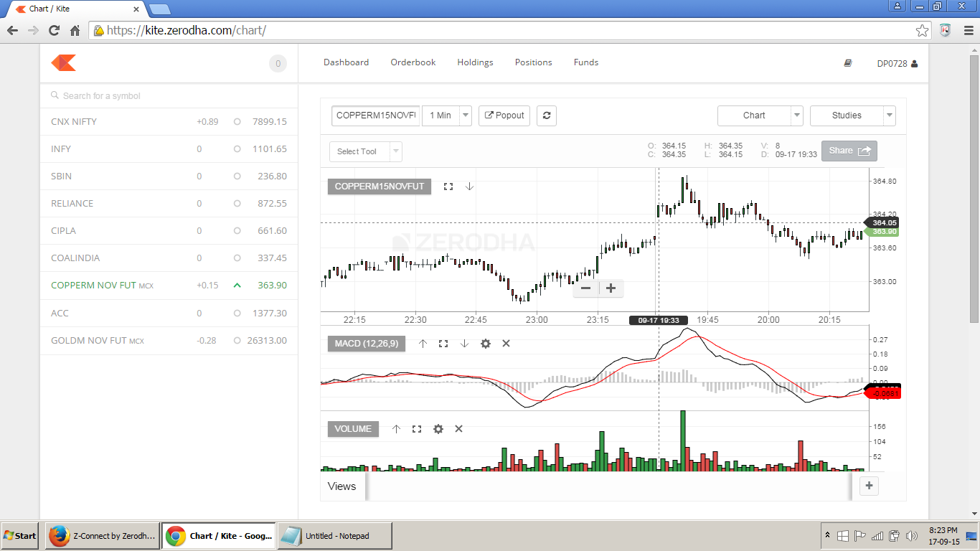Maximize the VOLUME panel
The image size is (980, 551).
tap(417, 429)
